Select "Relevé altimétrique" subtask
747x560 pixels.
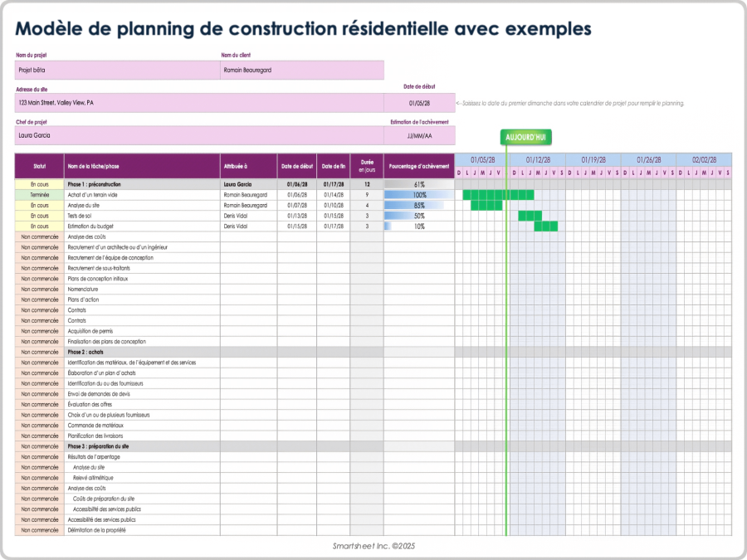click(93, 478)
